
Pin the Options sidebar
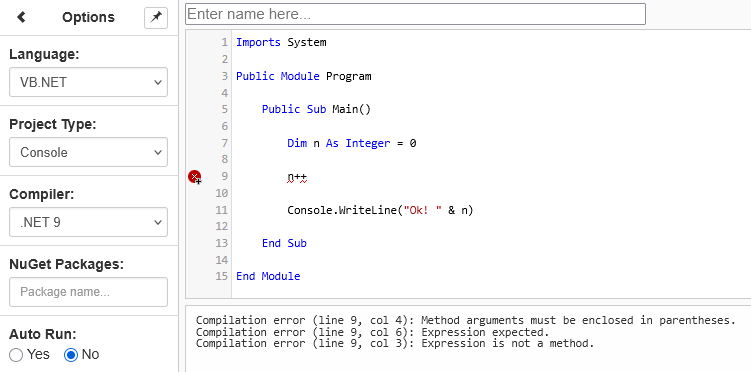pyautogui.click(x=156, y=18)
